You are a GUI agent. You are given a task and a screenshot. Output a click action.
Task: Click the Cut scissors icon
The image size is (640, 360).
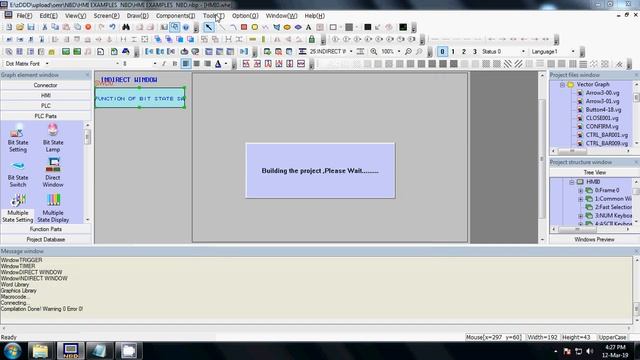click(44, 27)
